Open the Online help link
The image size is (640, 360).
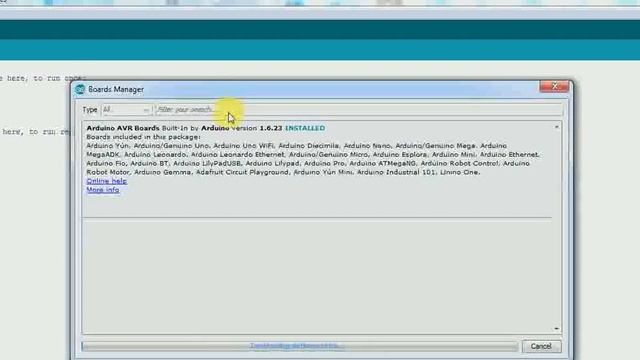[107, 181]
